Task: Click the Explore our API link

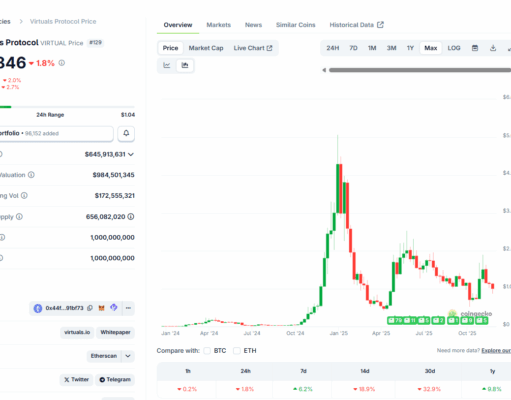Action: click(496, 351)
